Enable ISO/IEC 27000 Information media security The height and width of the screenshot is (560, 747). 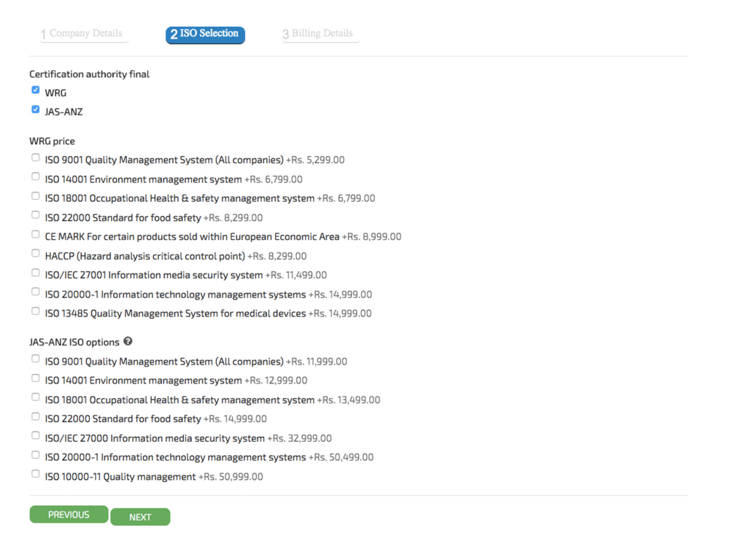pos(35,436)
